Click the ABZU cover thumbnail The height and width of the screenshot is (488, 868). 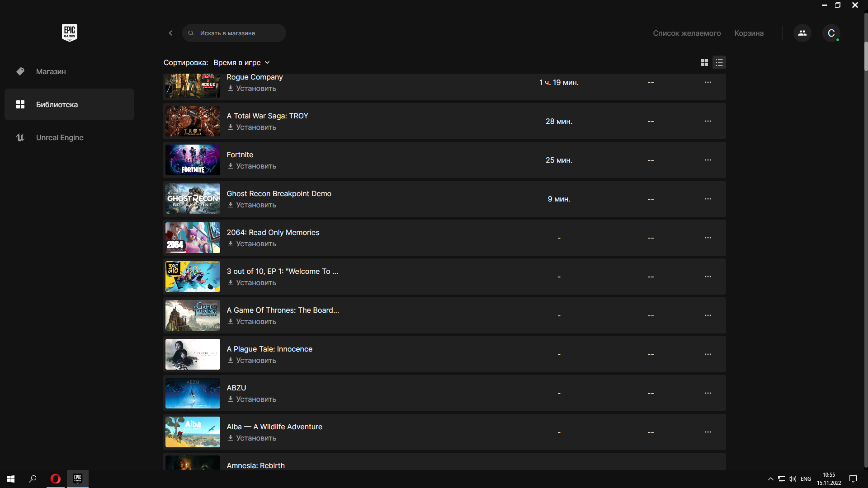tap(193, 393)
